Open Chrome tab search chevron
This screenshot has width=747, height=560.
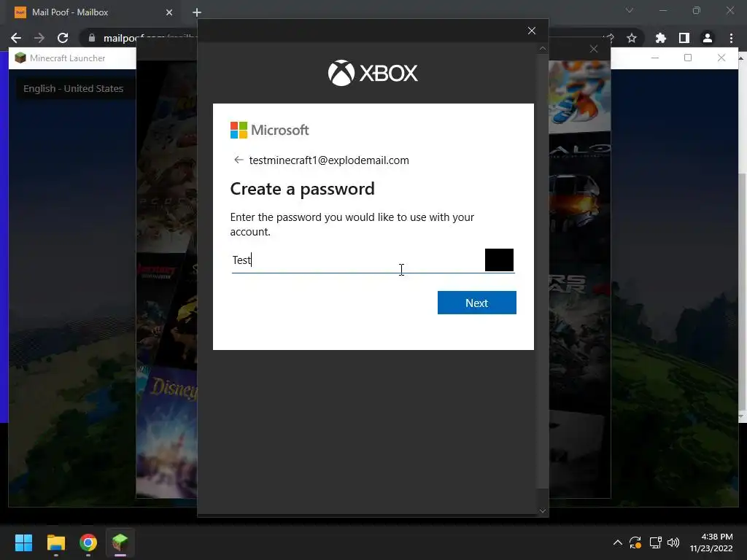(x=630, y=10)
